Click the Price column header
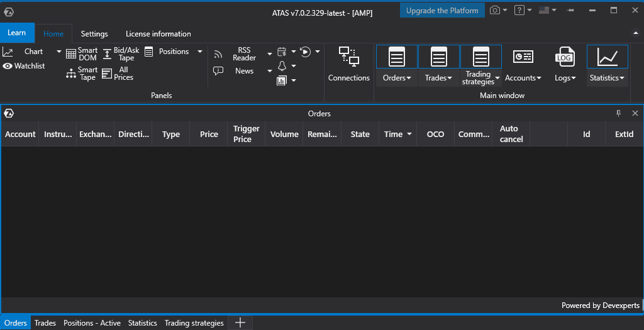The height and width of the screenshot is (330, 644). (x=209, y=134)
